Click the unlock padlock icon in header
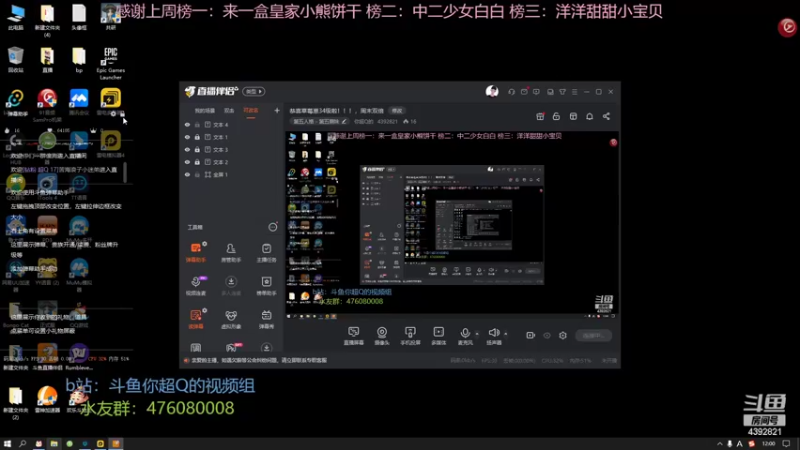 click(556, 116)
